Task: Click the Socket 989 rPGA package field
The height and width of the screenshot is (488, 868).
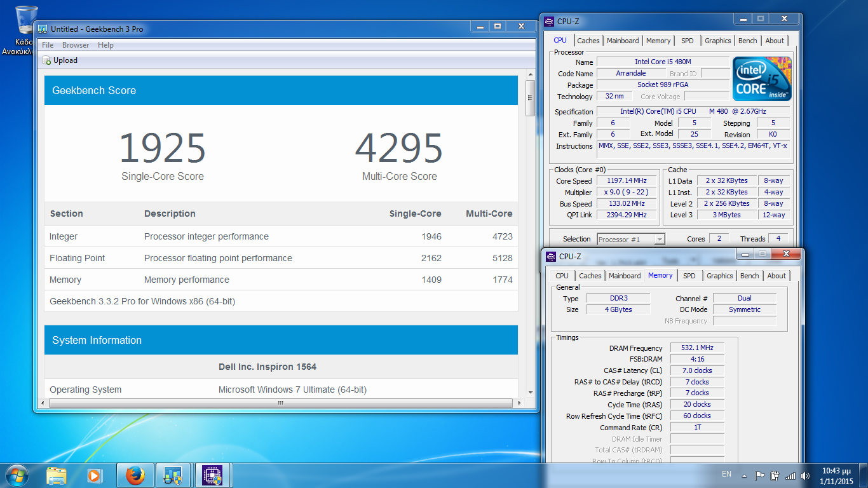Action: coord(663,85)
